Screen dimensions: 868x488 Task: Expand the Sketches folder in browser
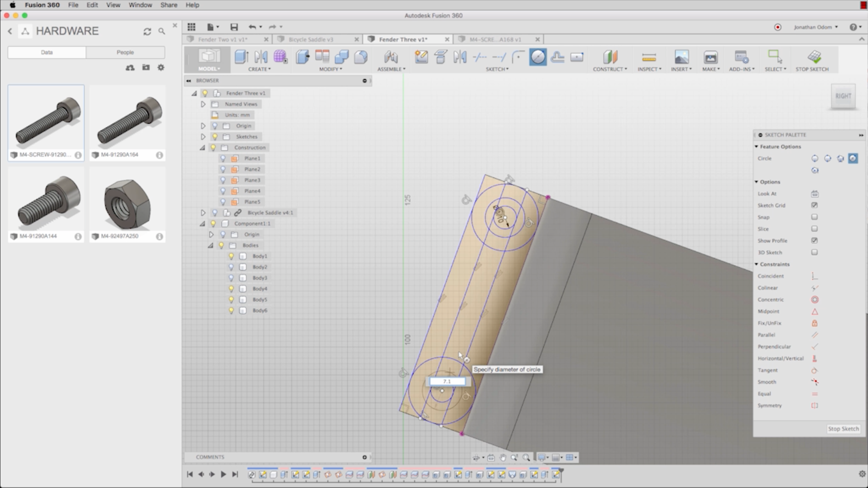203,137
